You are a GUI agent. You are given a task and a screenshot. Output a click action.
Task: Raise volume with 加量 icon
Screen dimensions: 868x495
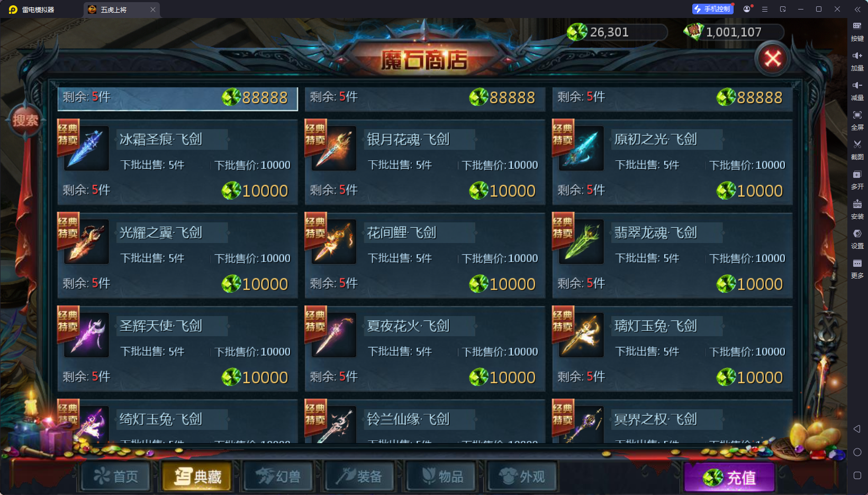coord(857,56)
